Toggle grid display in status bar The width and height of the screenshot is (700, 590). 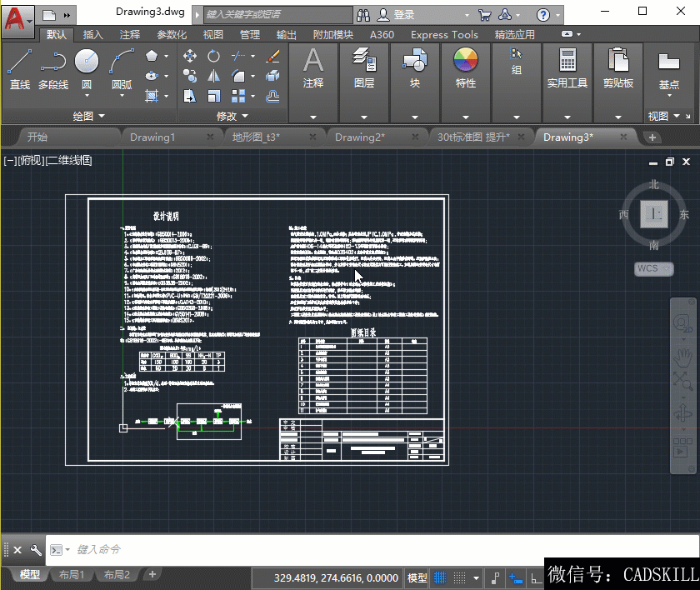tap(439, 577)
